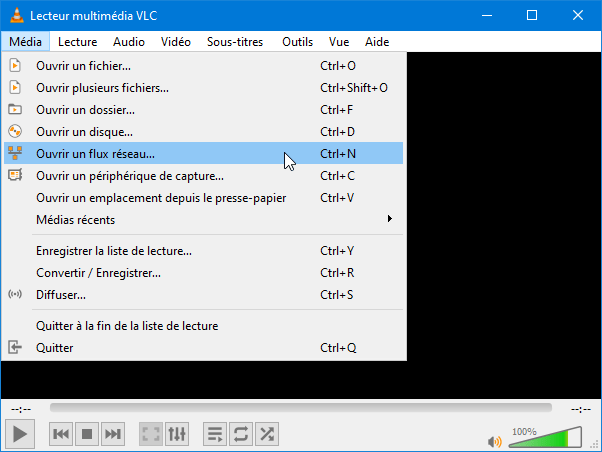
Task: Toggle Quitter à la fin de la liste
Action: tap(203, 326)
